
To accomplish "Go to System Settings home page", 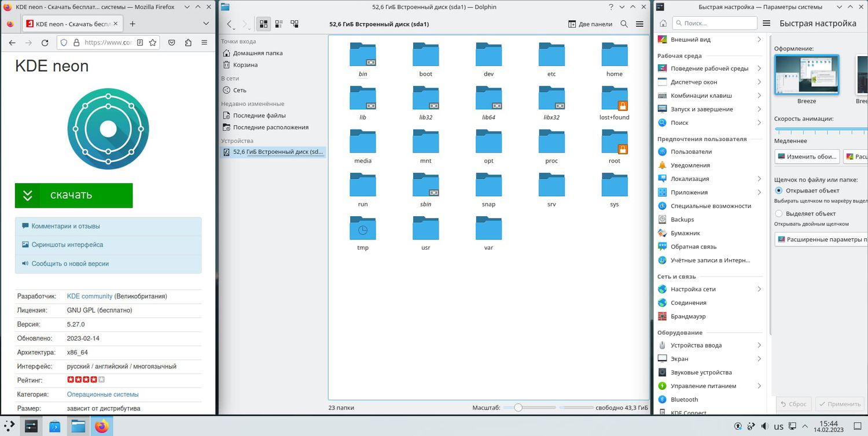I will [663, 23].
